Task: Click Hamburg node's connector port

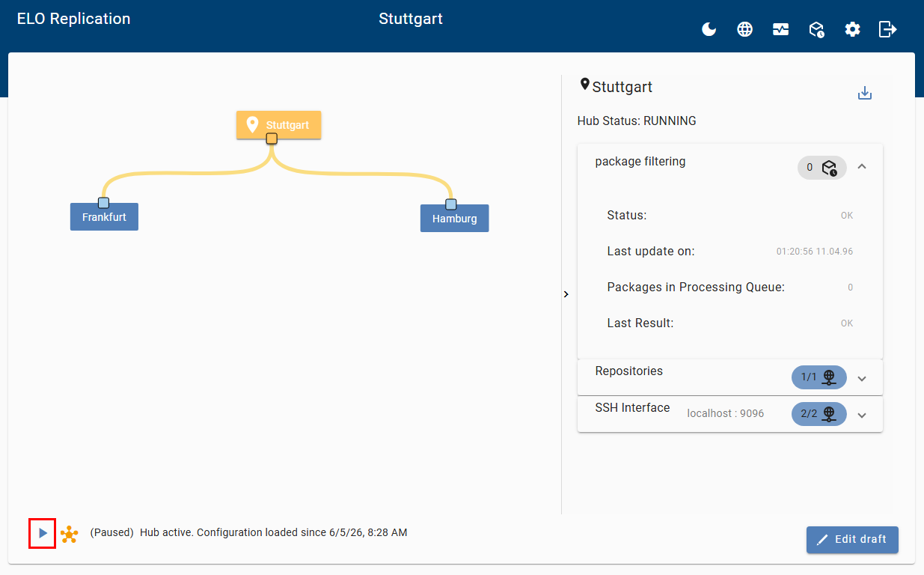Action: (450, 204)
